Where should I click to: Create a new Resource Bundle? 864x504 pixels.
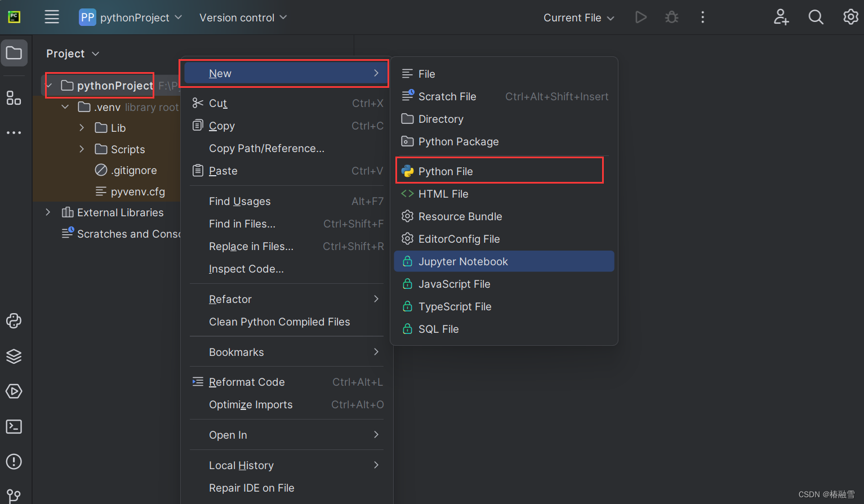(504, 216)
